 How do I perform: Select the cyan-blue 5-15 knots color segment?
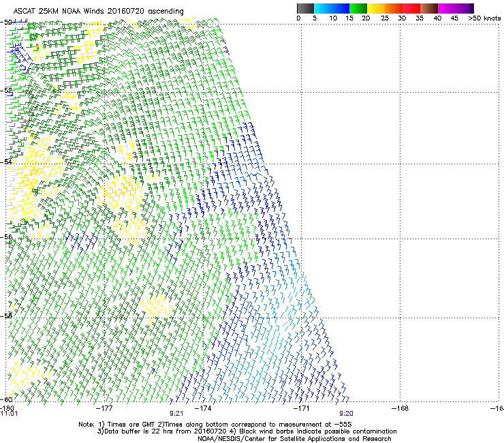coord(332,8)
